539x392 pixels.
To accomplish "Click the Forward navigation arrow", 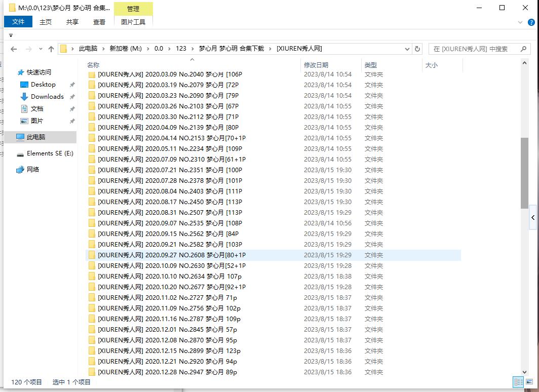I will [x=29, y=49].
